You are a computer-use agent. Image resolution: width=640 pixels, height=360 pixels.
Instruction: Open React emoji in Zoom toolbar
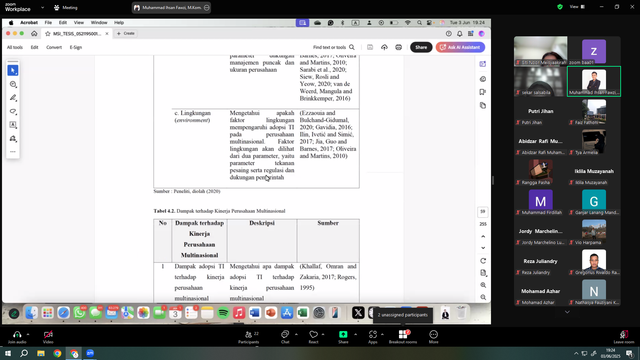click(313, 337)
